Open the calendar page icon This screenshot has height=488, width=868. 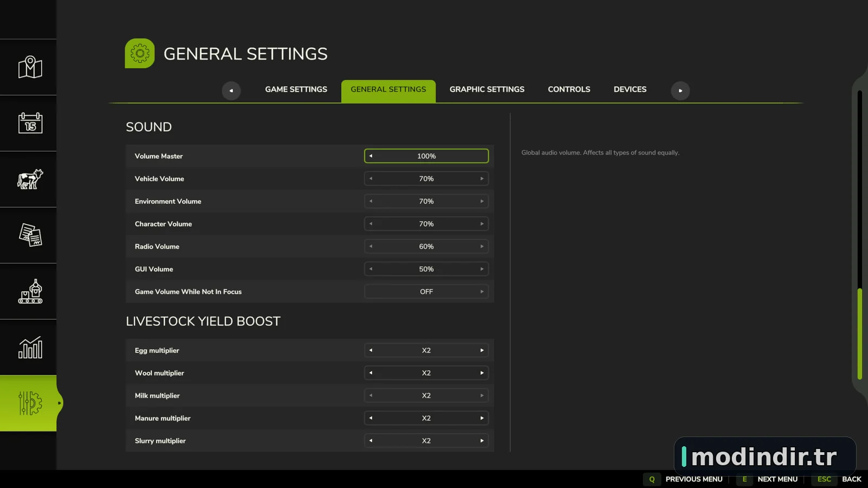click(x=30, y=123)
